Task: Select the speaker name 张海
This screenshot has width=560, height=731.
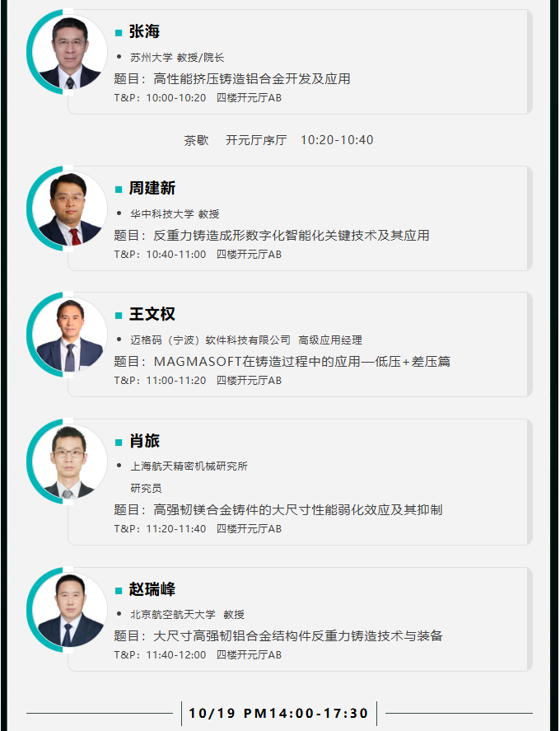Action: (x=144, y=31)
